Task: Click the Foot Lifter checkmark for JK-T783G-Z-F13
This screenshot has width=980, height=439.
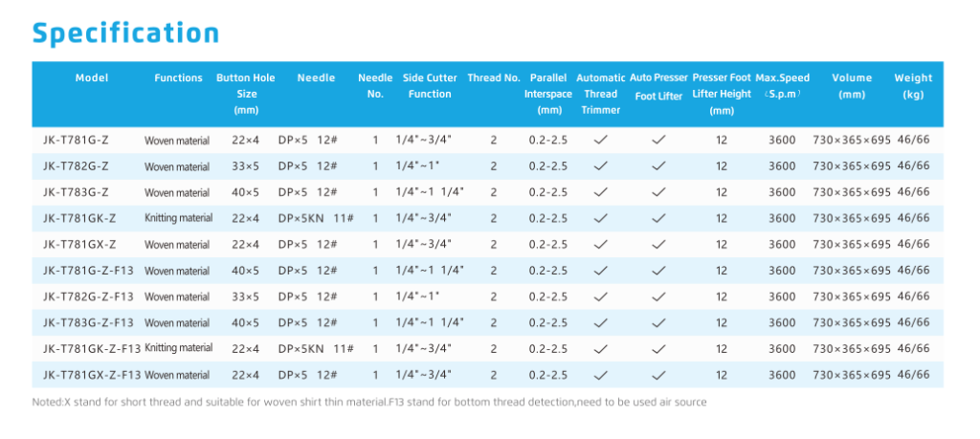Action: 658,322
